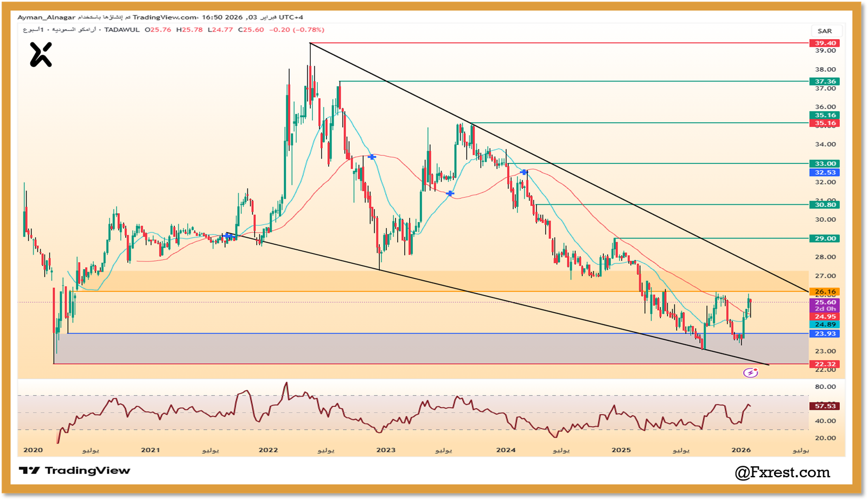Select the blue cross marker in late 2022
The image size is (868, 500).
[x=372, y=157]
